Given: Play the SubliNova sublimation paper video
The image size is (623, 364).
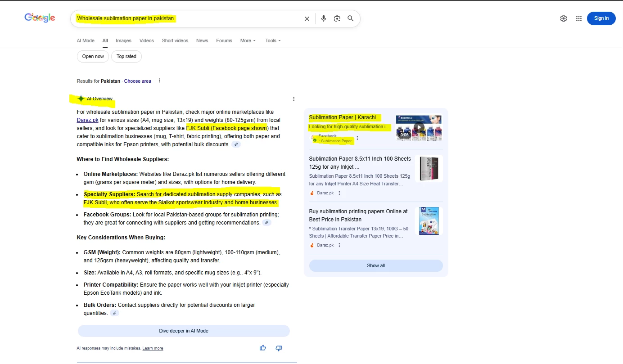Looking at the screenshot, I should [x=419, y=127].
